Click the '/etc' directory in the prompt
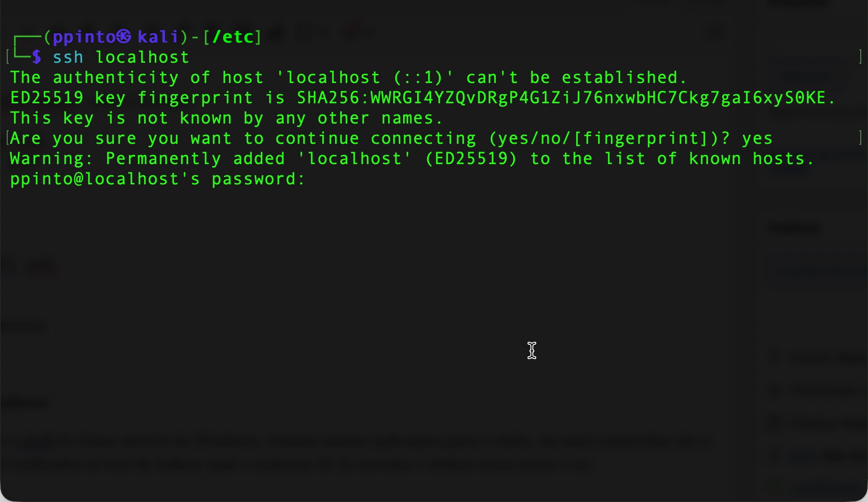The height and width of the screenshot is (502, 868). click(233, 37)
